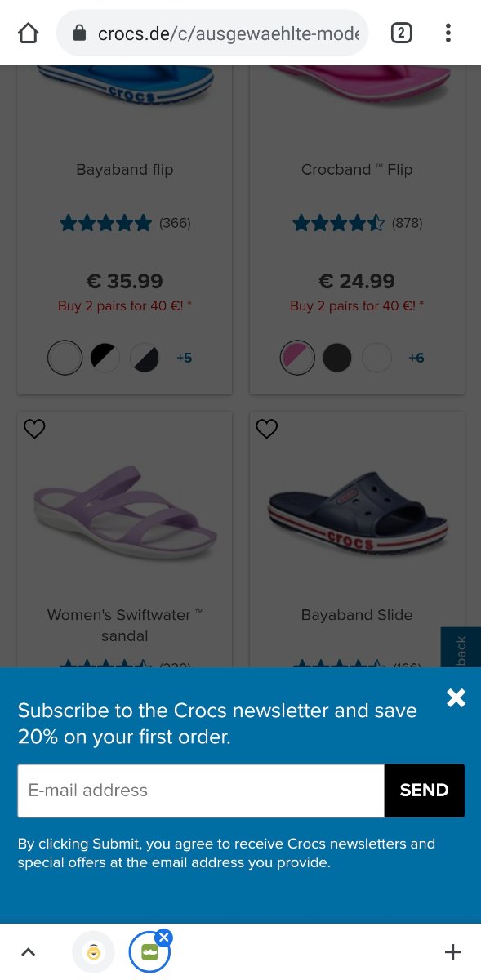Close the newsletter subscription banner

click(456, 697)
